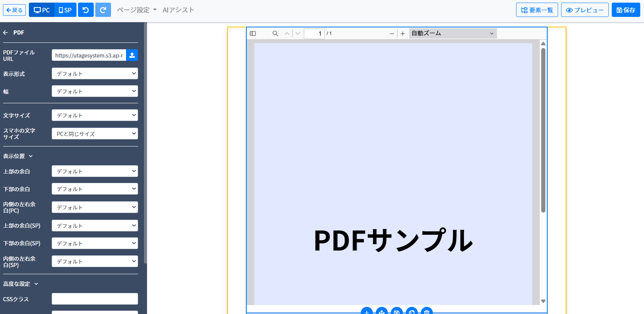The height and width of the screenshot is (314, 644).
Task: Zoom in with the PDF plus button
Action: 402,33
